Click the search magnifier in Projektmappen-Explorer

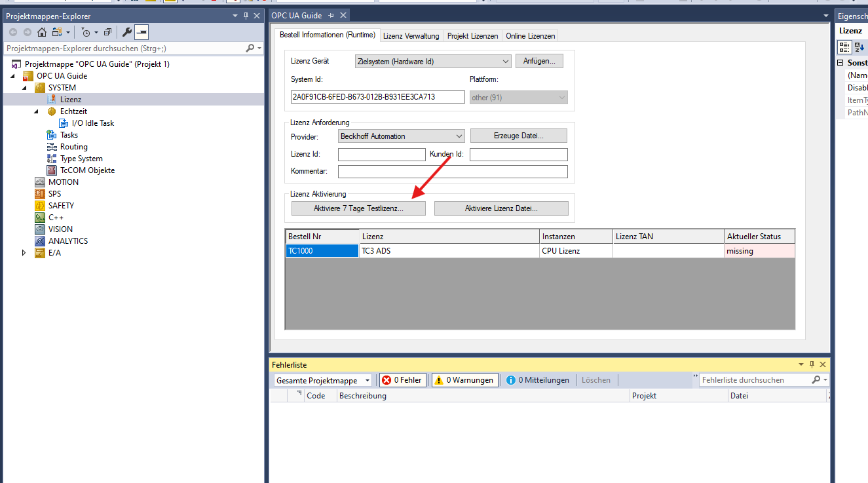(250, 48)
